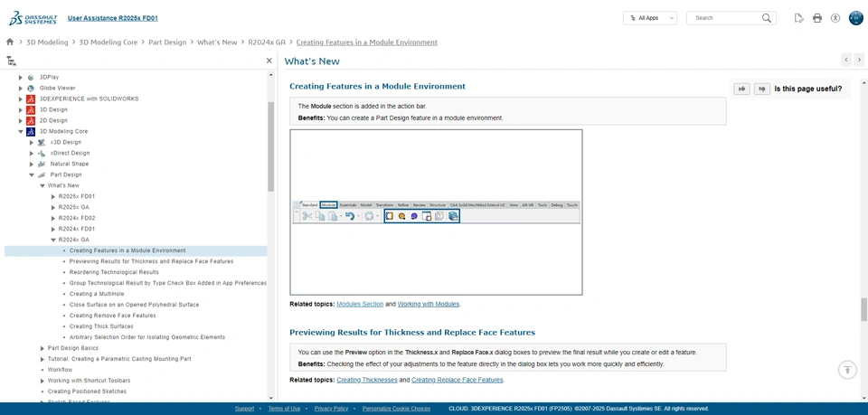The width and height of the screenshot is (868, 415).
Task: Click the Natural Shape icon
Action: point(42,164)
